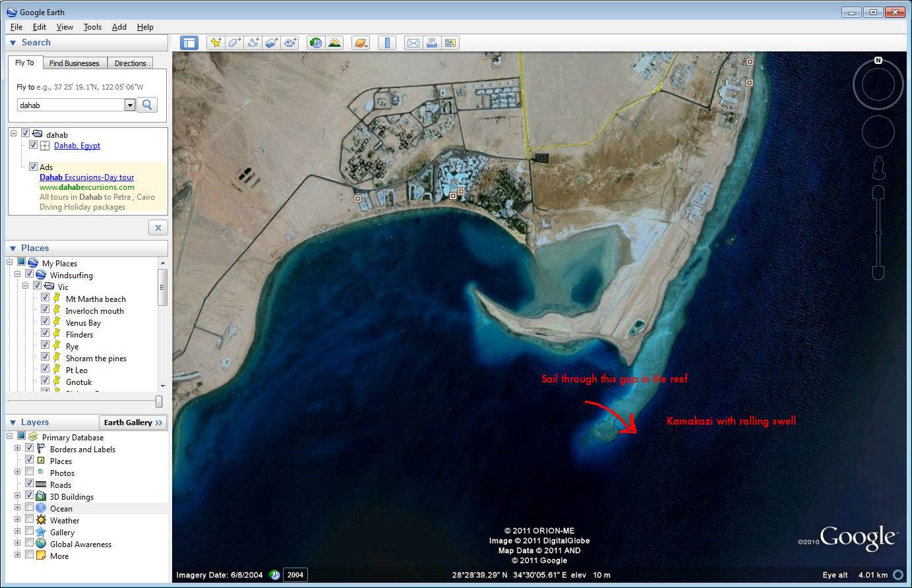Screen dimensions: 912x588
Task: Click the Places panel opacity slider handle
Action: tap(159, 401)
